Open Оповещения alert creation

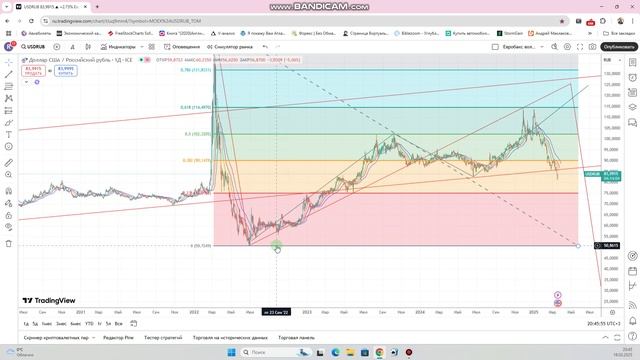[x=182, y=47]
